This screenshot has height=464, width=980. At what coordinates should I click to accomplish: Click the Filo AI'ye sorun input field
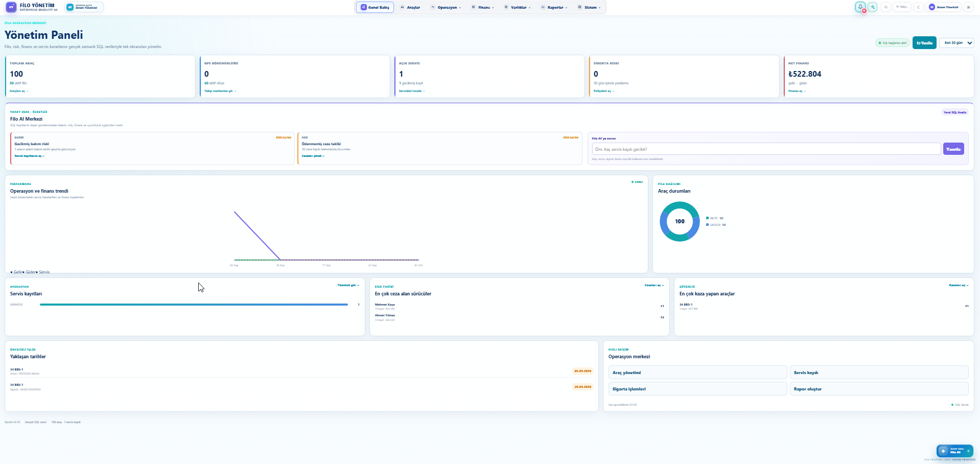[x=766, y=149]
